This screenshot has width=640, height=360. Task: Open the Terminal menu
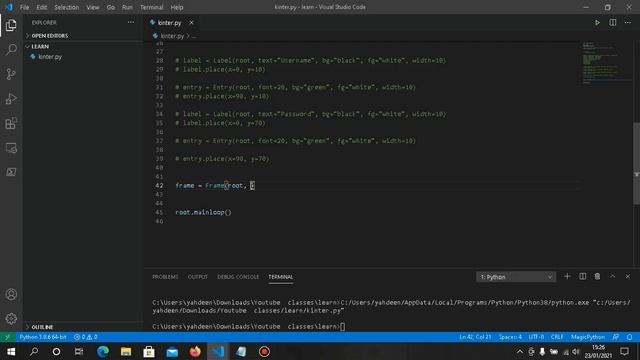pos(151,7)
